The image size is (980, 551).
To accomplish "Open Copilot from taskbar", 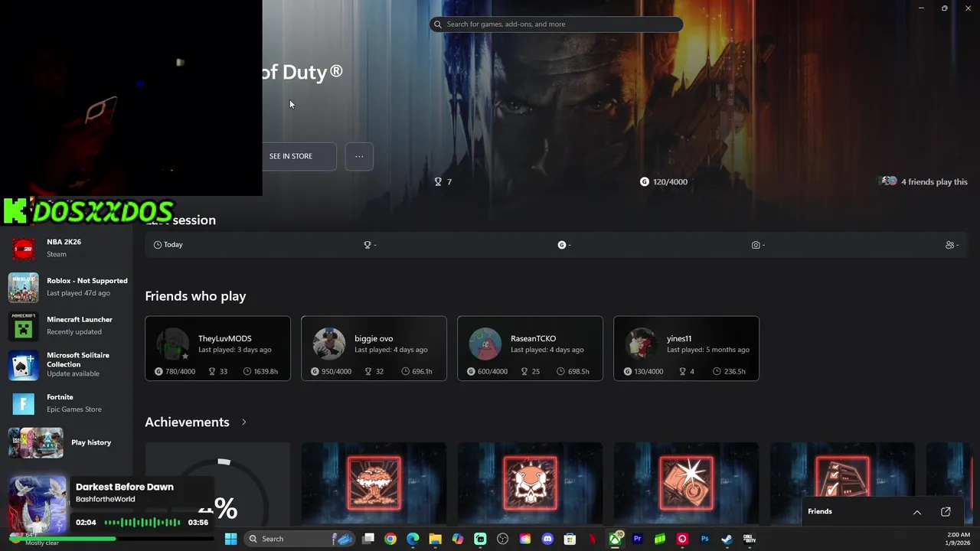I will 458,539.
